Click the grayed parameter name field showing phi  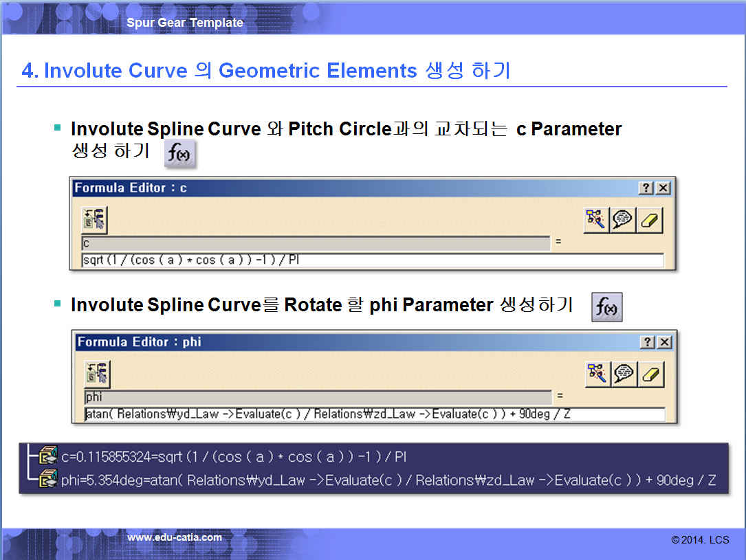tap(317, 398)
